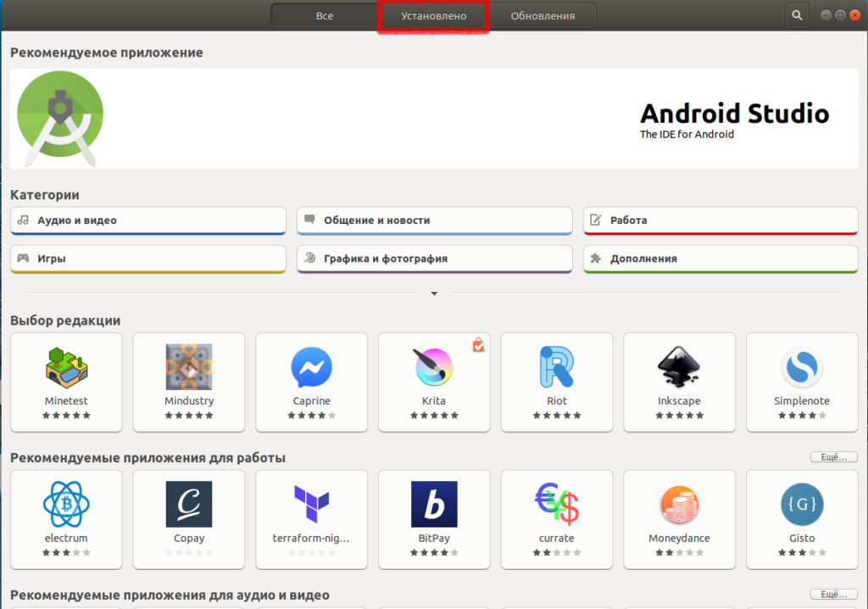Open the Общение и новости category
The width and height of the screenshot is (868, 609).
pyautogui.click(x=435, y=221)
